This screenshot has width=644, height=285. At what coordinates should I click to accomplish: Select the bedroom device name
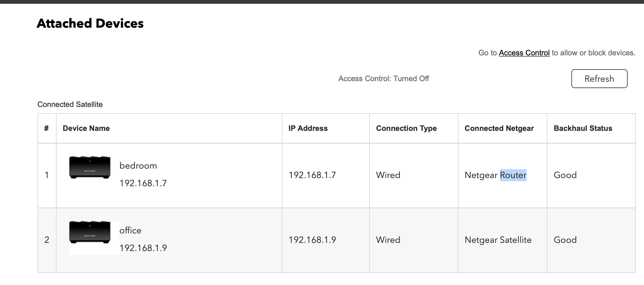coord(138,166)
